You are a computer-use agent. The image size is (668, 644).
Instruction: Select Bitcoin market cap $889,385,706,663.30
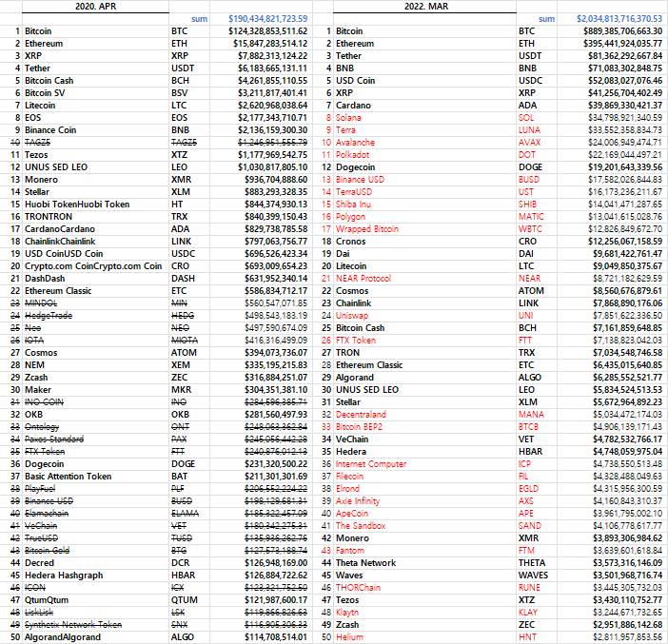(622, 31)
